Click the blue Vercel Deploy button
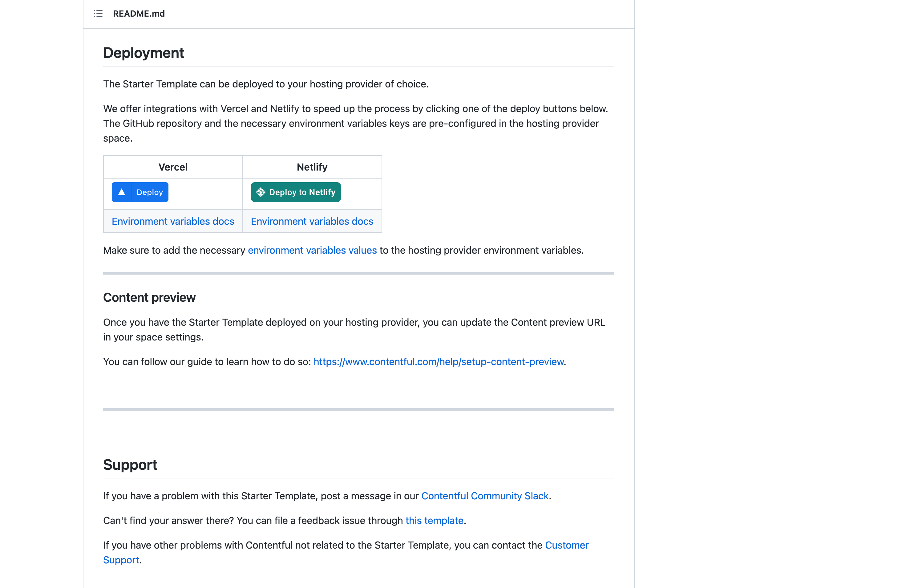 pyautogui.click(x=140, y=192)
